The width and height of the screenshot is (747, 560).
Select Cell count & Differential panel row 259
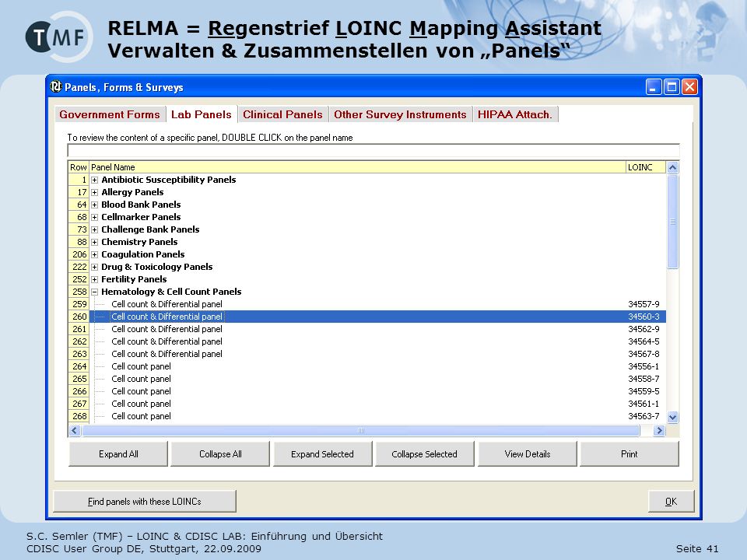377,304
